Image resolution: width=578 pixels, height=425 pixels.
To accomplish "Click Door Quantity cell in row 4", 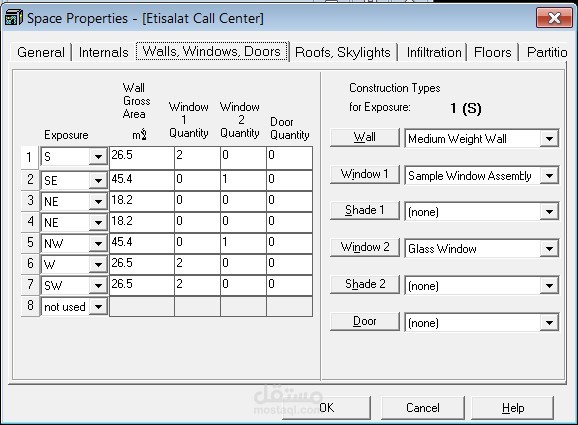I will pos(289,222).
